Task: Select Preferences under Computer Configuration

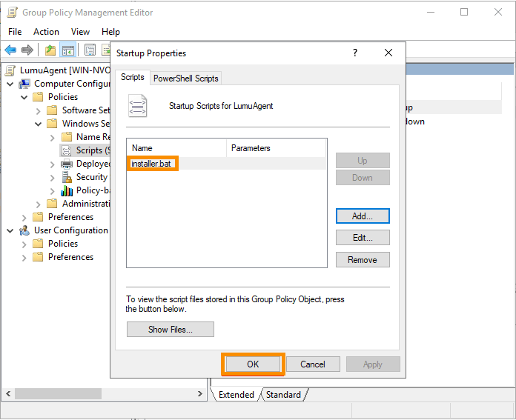Action: coord(70,217)
